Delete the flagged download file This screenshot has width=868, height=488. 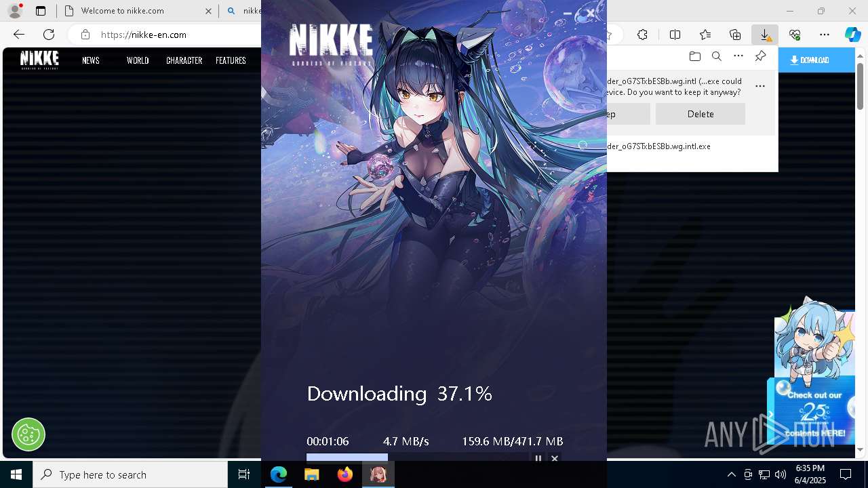pyautogui.click(x=701, y=114)
